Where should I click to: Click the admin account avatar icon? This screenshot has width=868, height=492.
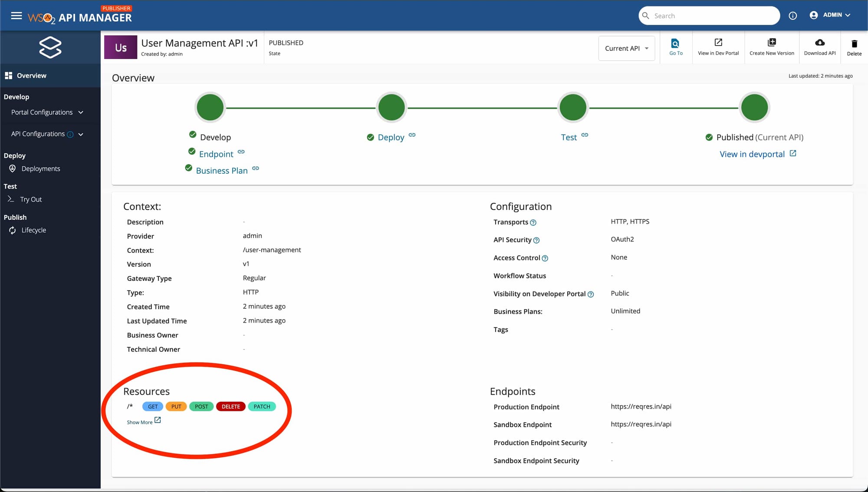point(814,15)
